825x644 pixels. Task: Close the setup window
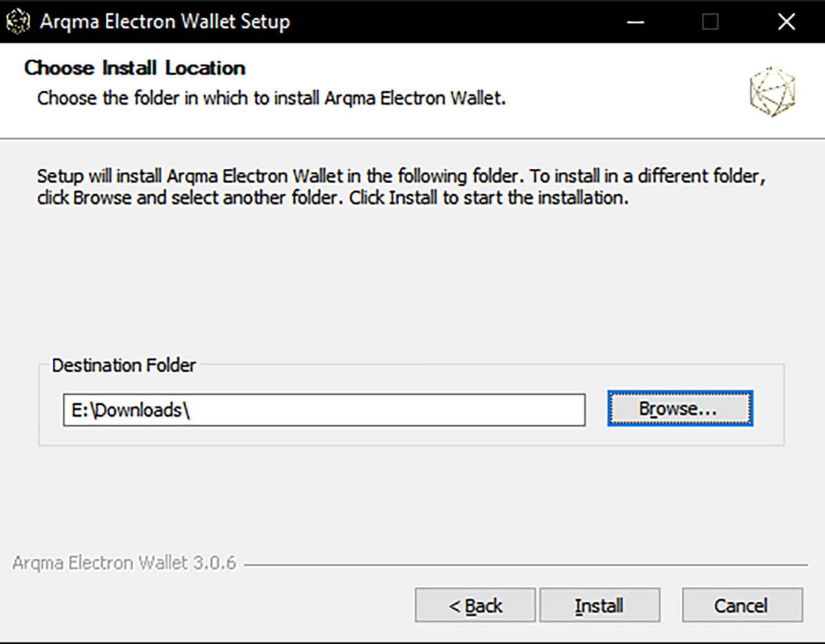tap(787, 21)
